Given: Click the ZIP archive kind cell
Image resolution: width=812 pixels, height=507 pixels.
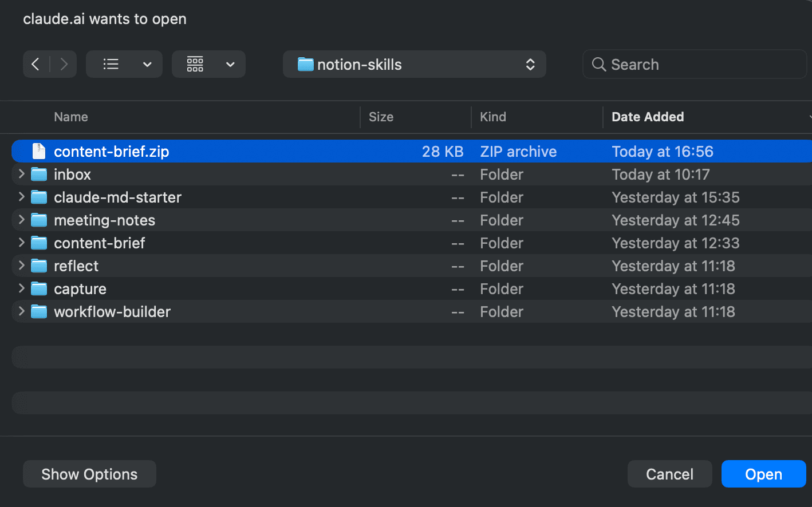Looking at the screenshot, I should (518, 151).
